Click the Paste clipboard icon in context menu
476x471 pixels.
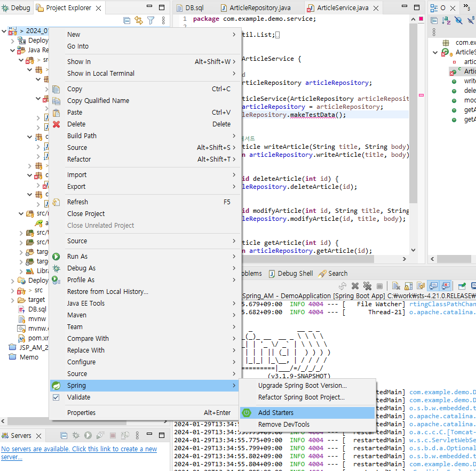(x=56, y=113)
